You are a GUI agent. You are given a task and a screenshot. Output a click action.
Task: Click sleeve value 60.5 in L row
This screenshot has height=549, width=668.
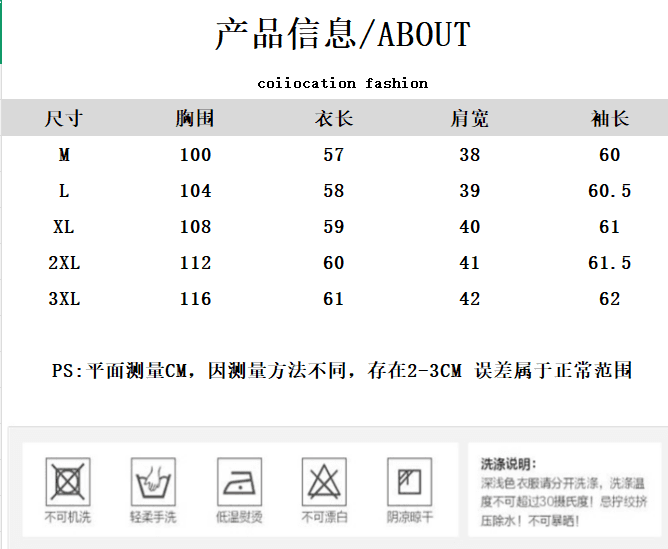click(x=610, y=191)
